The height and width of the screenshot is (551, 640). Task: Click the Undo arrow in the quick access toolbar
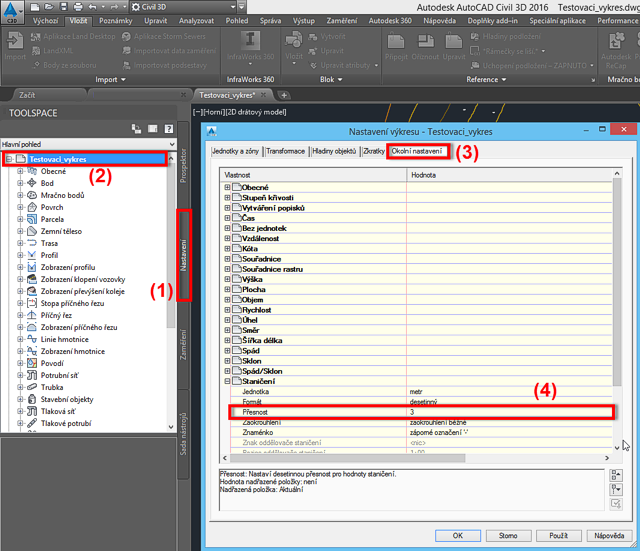tap(93, 7)
